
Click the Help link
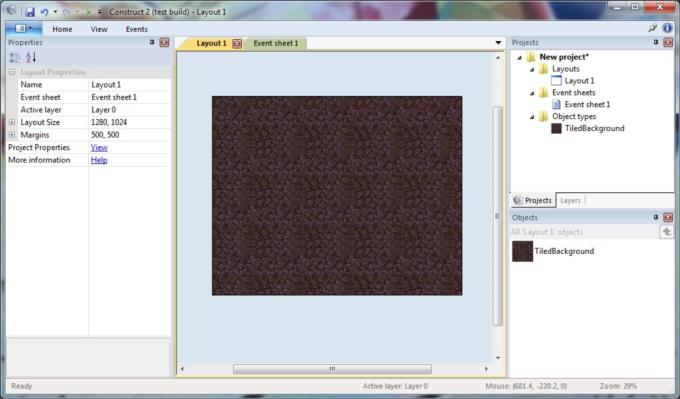(x=99, y=160)
